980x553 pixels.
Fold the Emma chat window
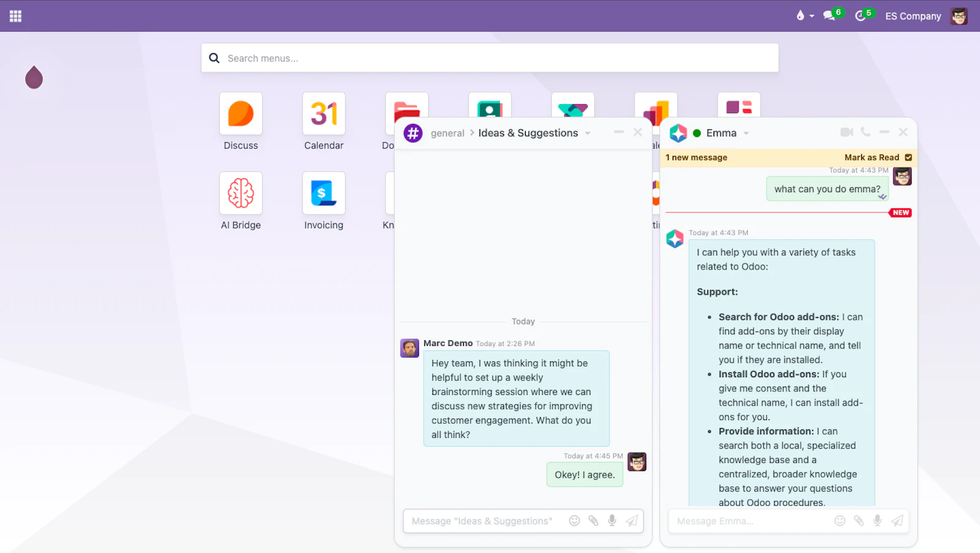(x=884, y=132)
